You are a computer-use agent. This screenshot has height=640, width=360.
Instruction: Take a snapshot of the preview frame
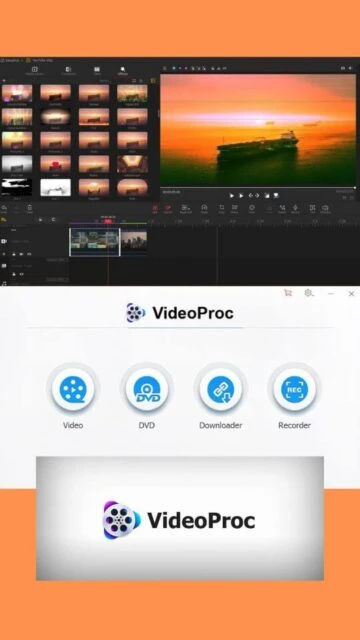(276, 196)
